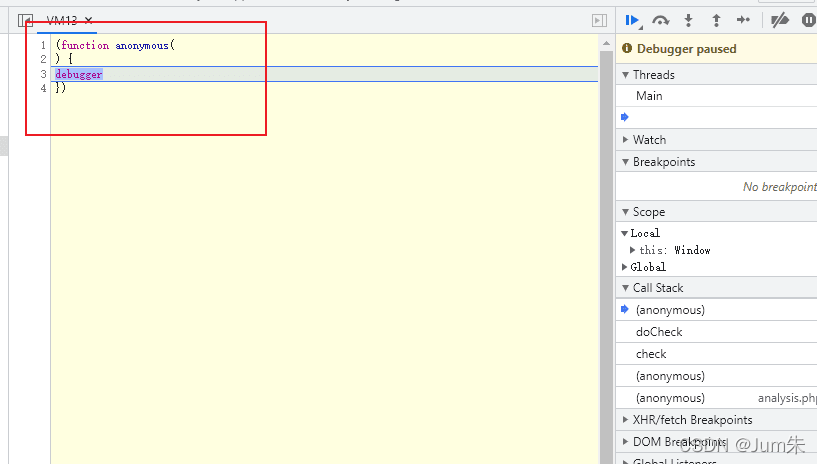Click line number 4 gutter
821x464 pixels.
pos(43,88)
